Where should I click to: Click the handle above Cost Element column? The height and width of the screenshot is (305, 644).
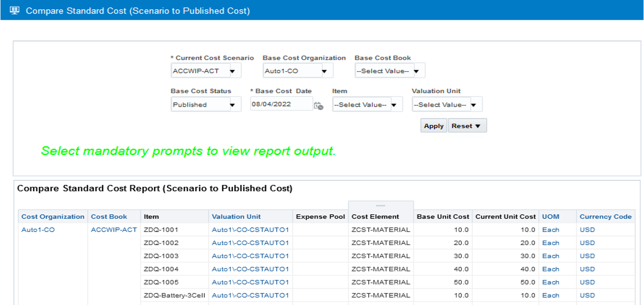click(380, 206)
